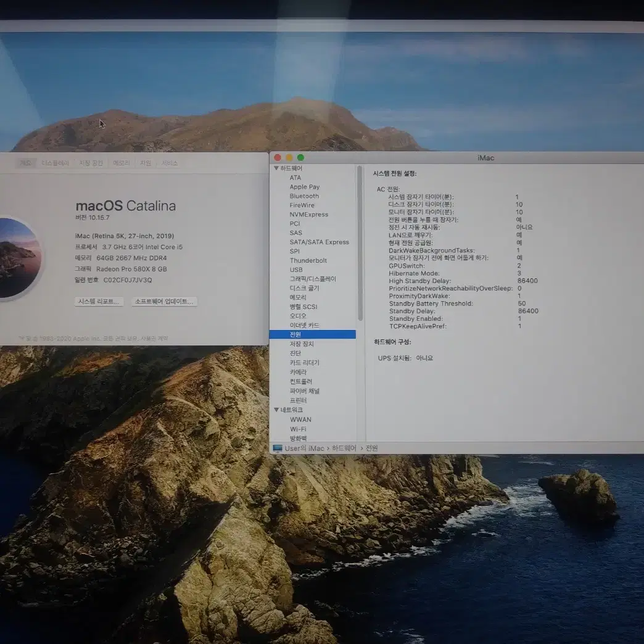Click the sidebar vertical scrollbar

coord(360,243)
